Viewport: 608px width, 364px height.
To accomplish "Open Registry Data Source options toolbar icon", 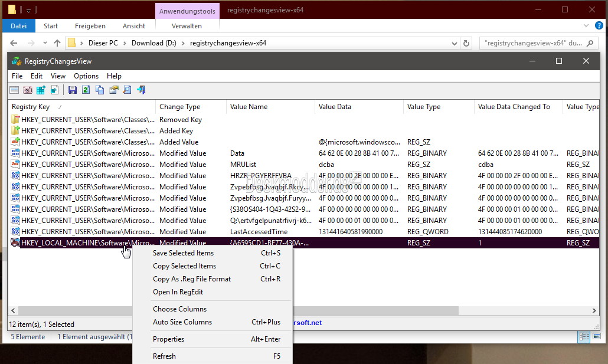I will pyautogui.click(x=14, y=90).
